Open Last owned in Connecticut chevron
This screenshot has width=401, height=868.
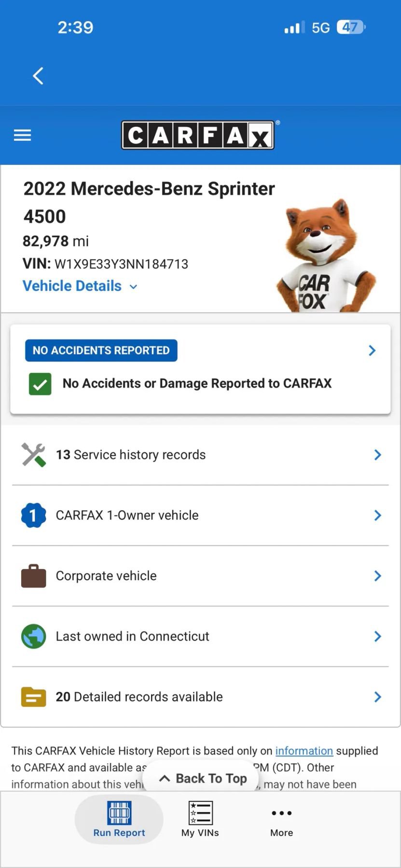click(377, 637)
